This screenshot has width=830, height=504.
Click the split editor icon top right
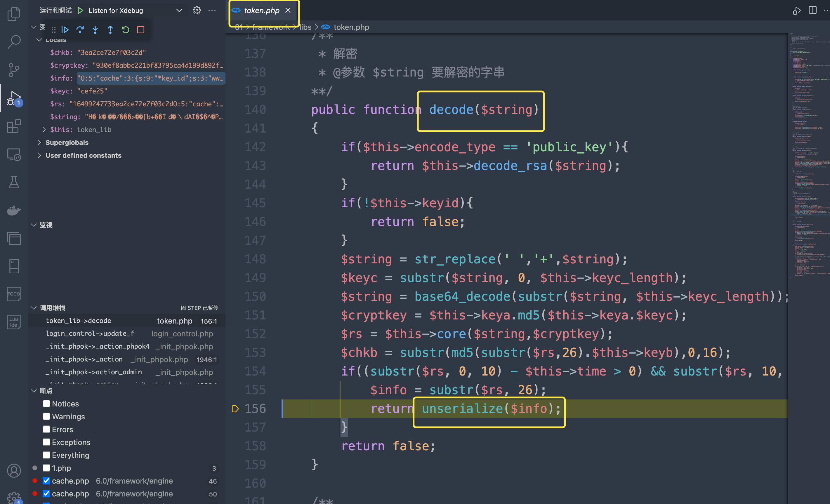812,10
